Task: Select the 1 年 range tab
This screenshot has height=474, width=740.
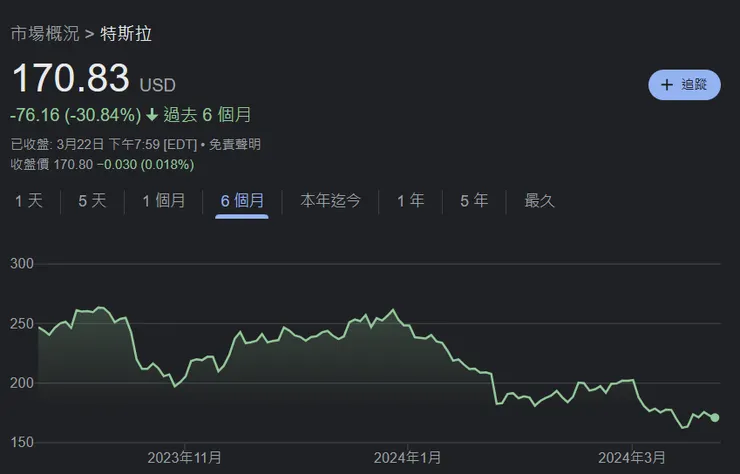Action: click(x=411, y=201)
